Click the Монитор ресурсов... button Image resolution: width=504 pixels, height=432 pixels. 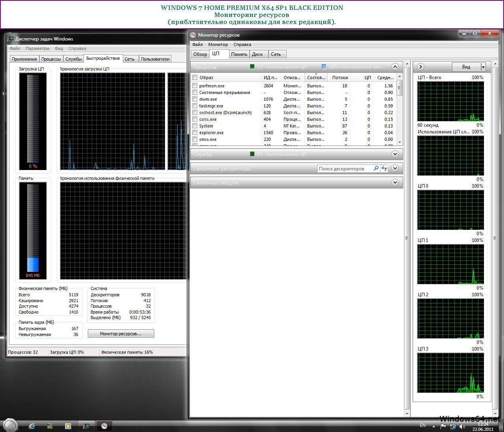click(x=121, y=334)
